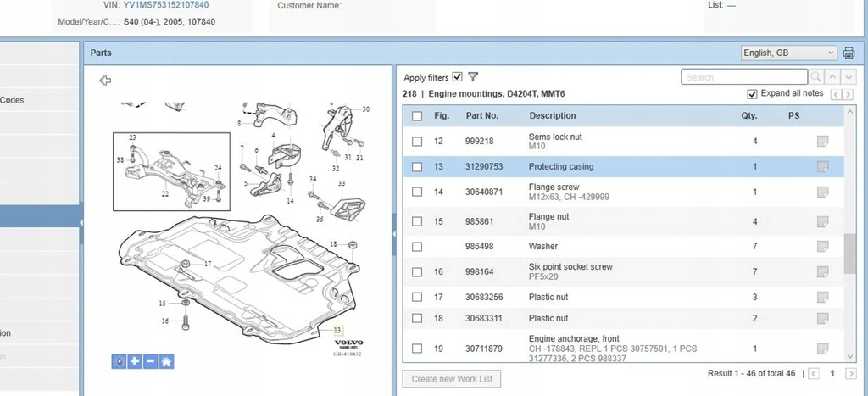The height and width of the screenshot is (396, 868).
Task: Tick checkbox for part 30683311
Action: 417,319
